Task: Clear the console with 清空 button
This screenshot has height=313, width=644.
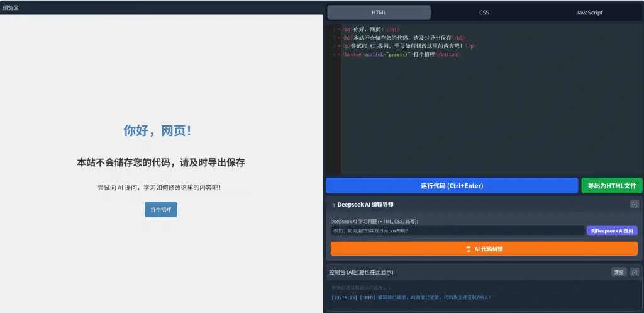Action: click(x=619, y=272)
